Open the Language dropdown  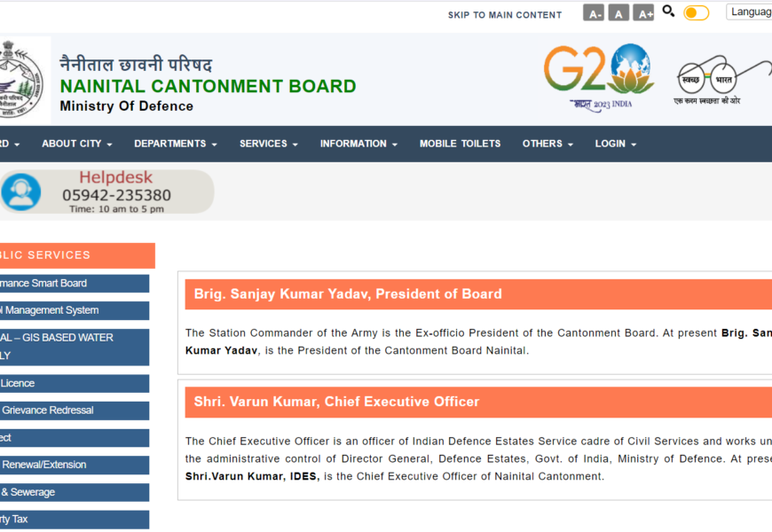tap(749, 12)
